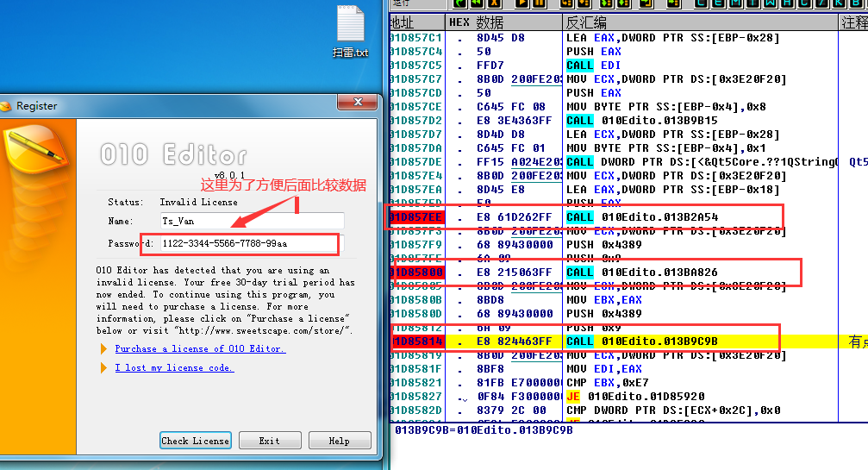This screenshot has height=470, width=868.
Task: Select address 01D857C1 row
Action: coord(416,38)
